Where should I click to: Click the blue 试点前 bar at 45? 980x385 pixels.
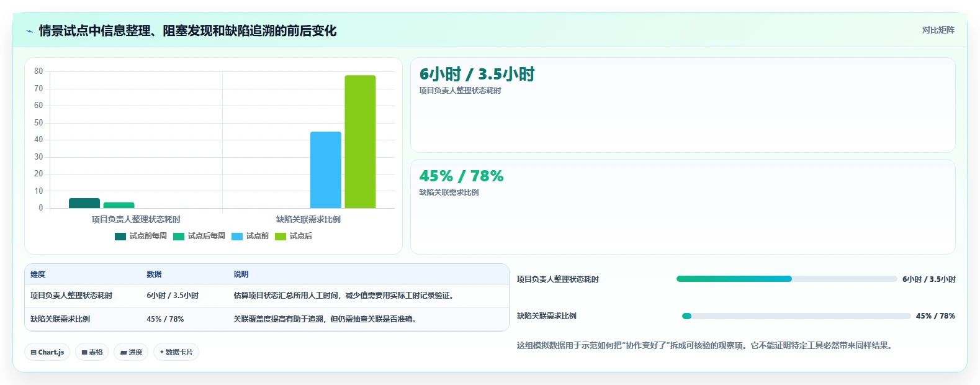(x=326, y=170)
